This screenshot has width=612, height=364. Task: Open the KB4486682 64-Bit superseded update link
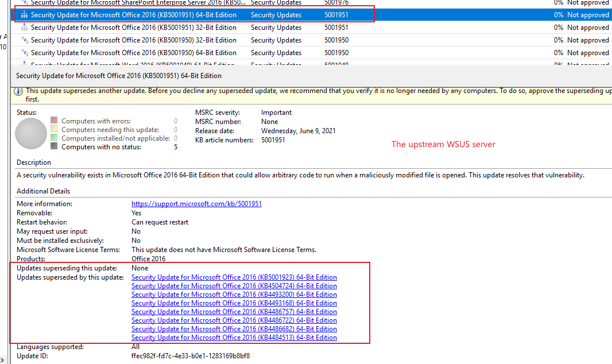[x=234, y=328]
